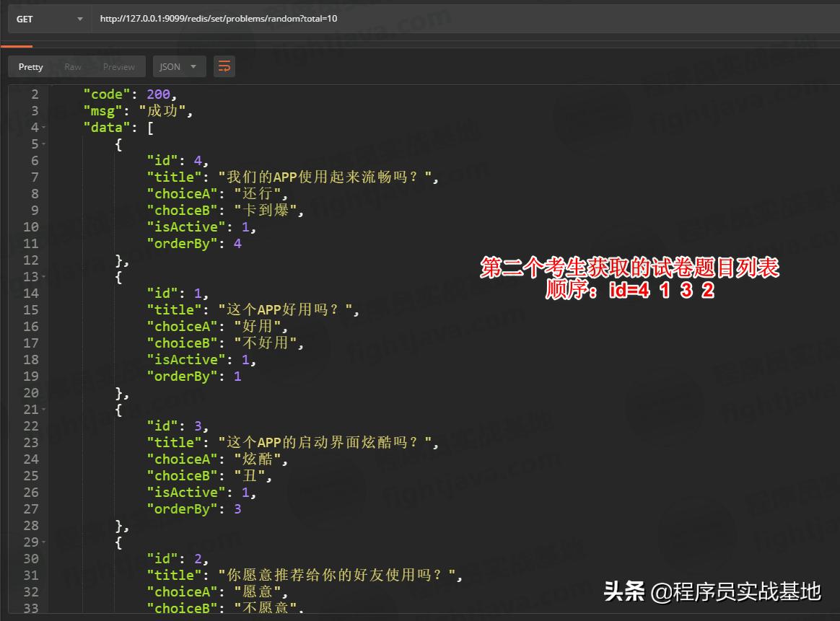
Task: Click the "成功" message value
Action: (x=162, y=111)
